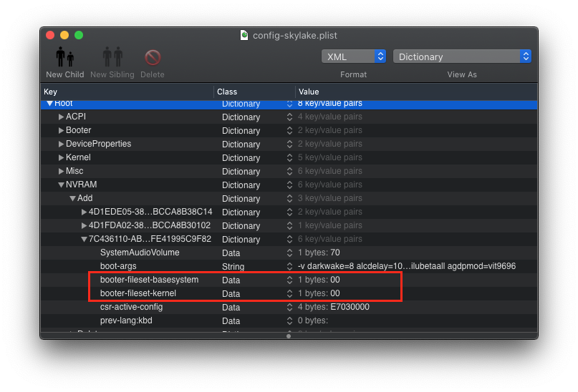Viewport: 578px width, 392px height.
Task: Click the split handle dot at window bottom
Action: [x=289, y=336]
